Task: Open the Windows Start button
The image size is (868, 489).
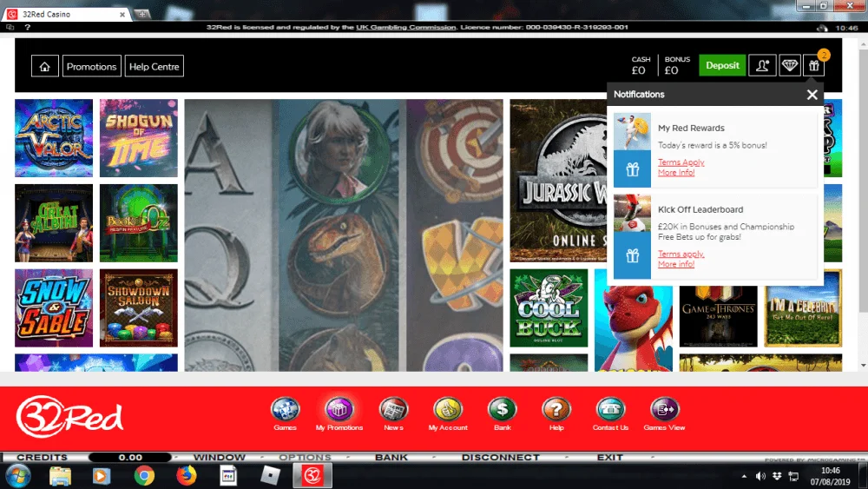Action: click(17, 476)
